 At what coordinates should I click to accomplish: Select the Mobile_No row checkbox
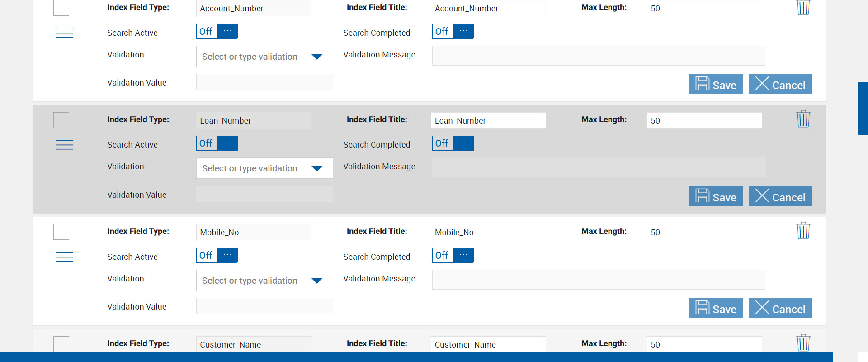61,232
